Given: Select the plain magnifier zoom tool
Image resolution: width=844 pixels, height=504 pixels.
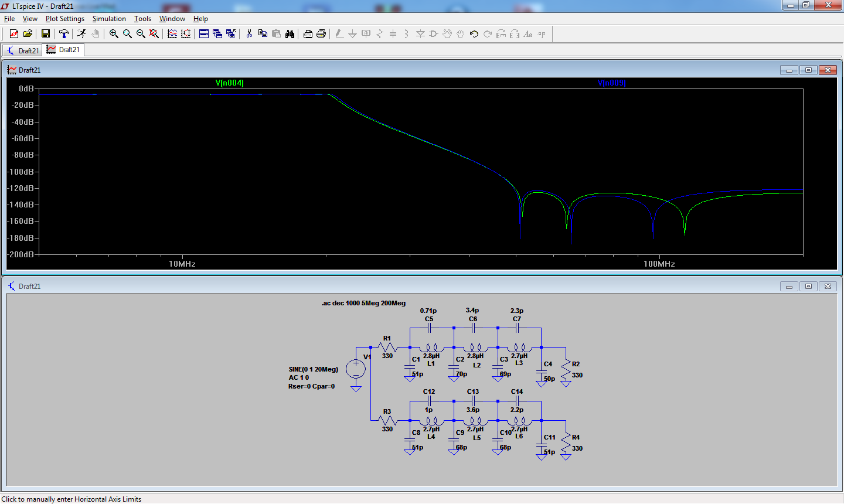Looking at the screenshot, I should [x=127, y=34].
